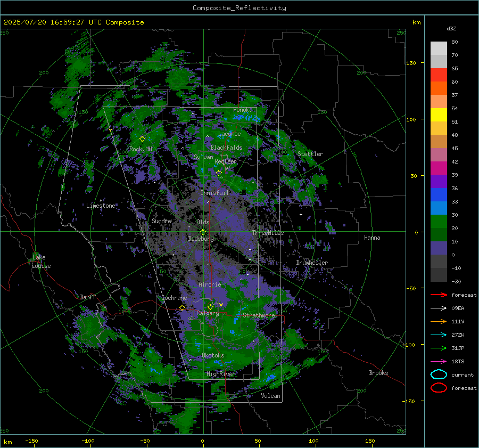Viewport: 479px width, 448px height.
Task: Click the 18TS legend label
Action: coord(458,362)
